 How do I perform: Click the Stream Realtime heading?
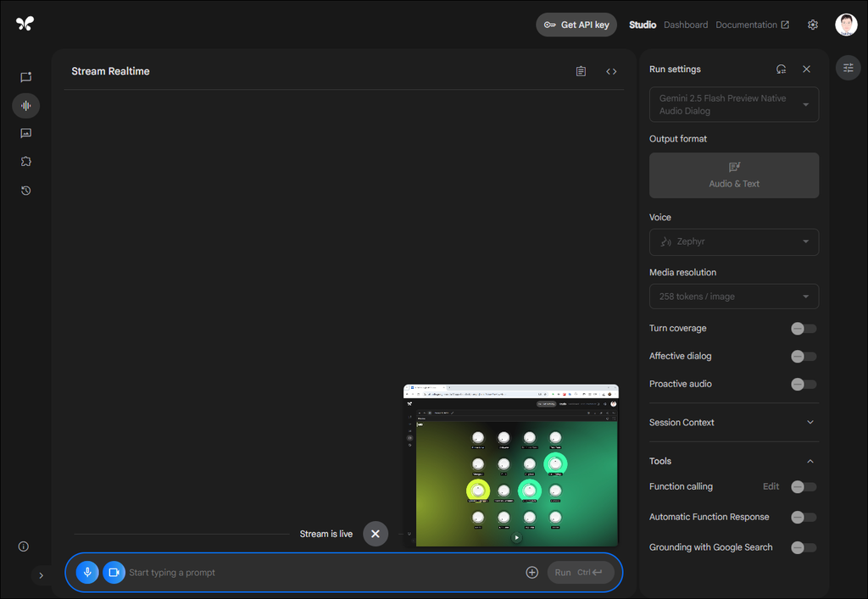[x=110, y=71]
